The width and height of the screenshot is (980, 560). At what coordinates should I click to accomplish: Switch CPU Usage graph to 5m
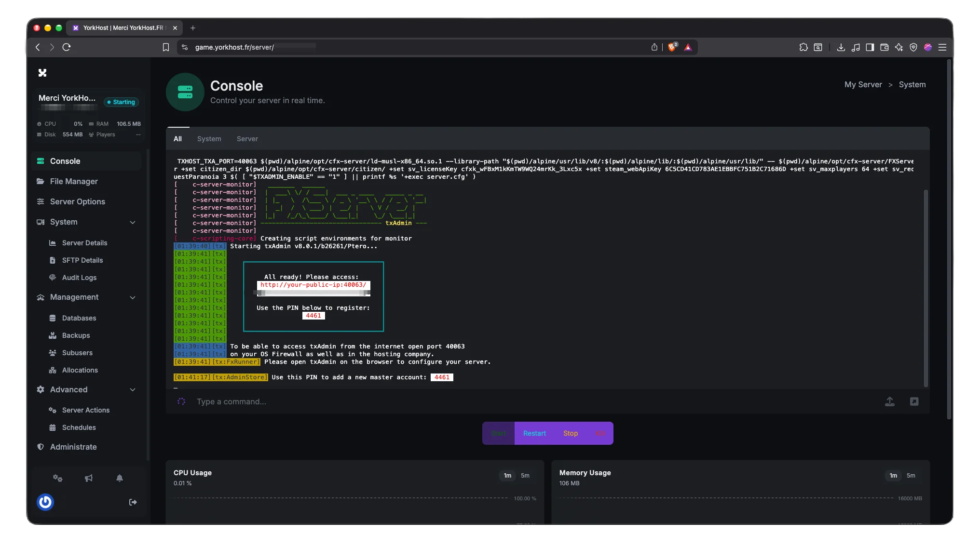pyautogui.click(x=525, y=476)
